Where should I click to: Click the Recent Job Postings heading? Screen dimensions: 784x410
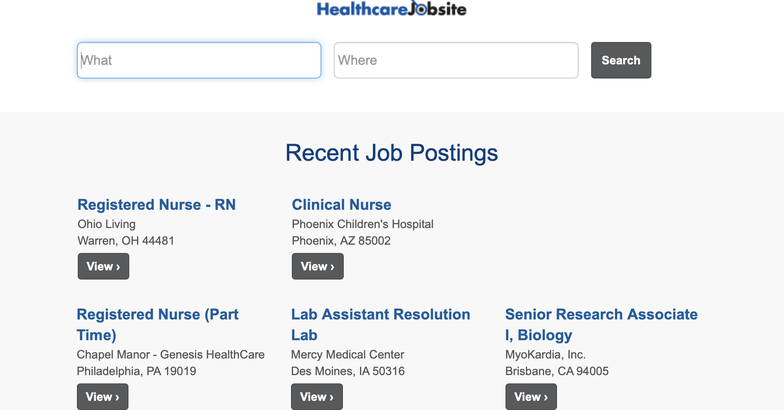[392, 152]
